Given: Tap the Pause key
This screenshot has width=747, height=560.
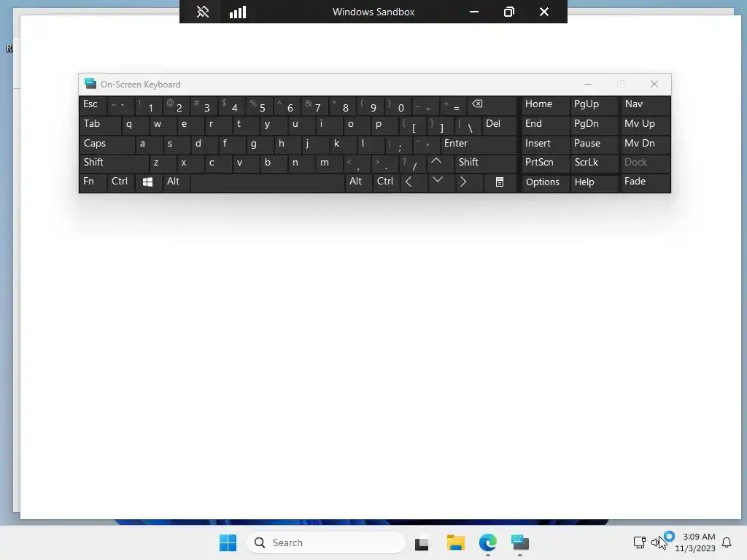Looking at the screenshot, I should point(594,144).
